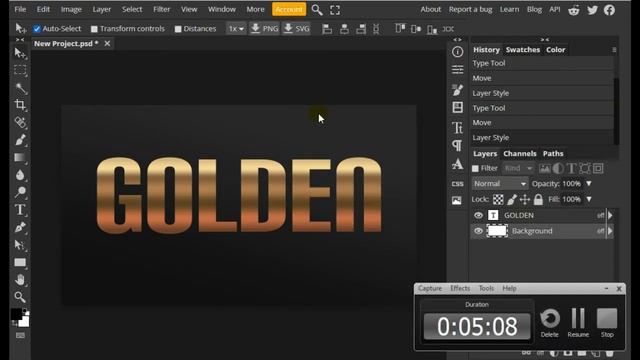The height and width of the screenshot is (360, 640).
Task: Open the 1x export scale dropdown
Action: pyautogui.click(x=236, y=29)
